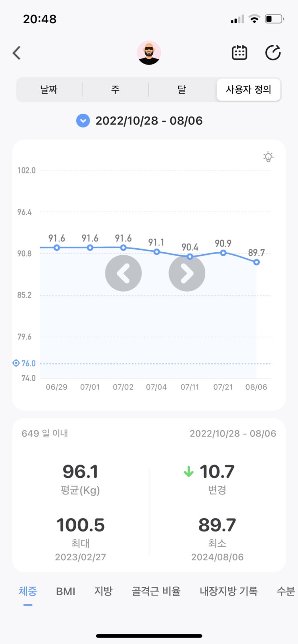Image resolution: width=298 pixels, height=644 pixels.
Task: Go to previous chart page arrow
Action: 123,273
